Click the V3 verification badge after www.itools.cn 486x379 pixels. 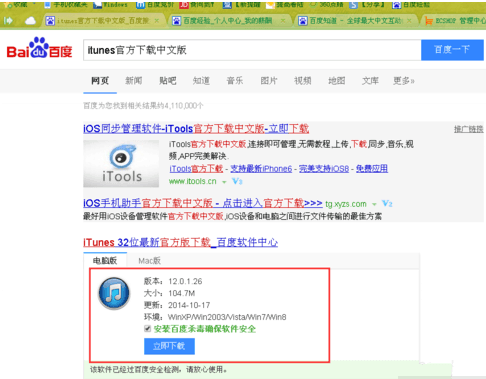[237, 181]
